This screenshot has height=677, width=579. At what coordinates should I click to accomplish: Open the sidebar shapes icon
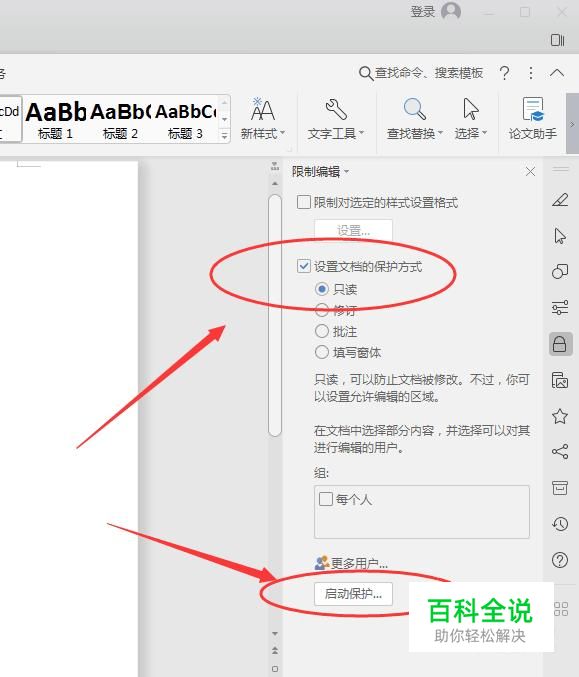560,272
